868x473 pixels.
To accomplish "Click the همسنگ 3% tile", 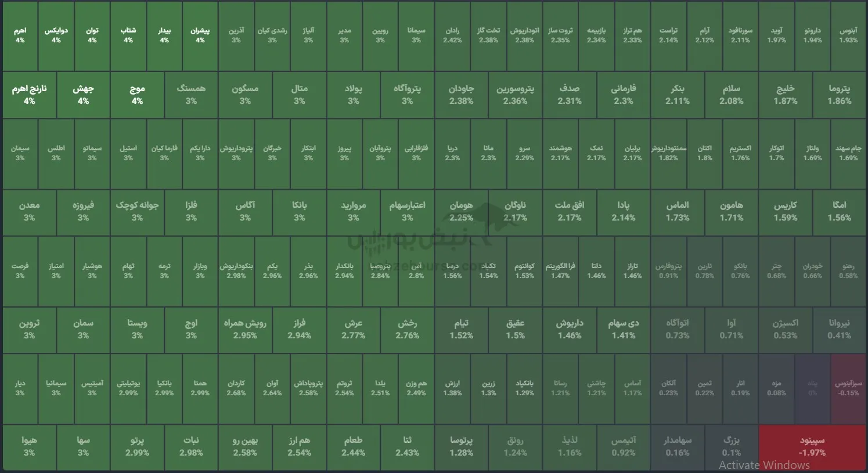I will [x=191, y=95].
